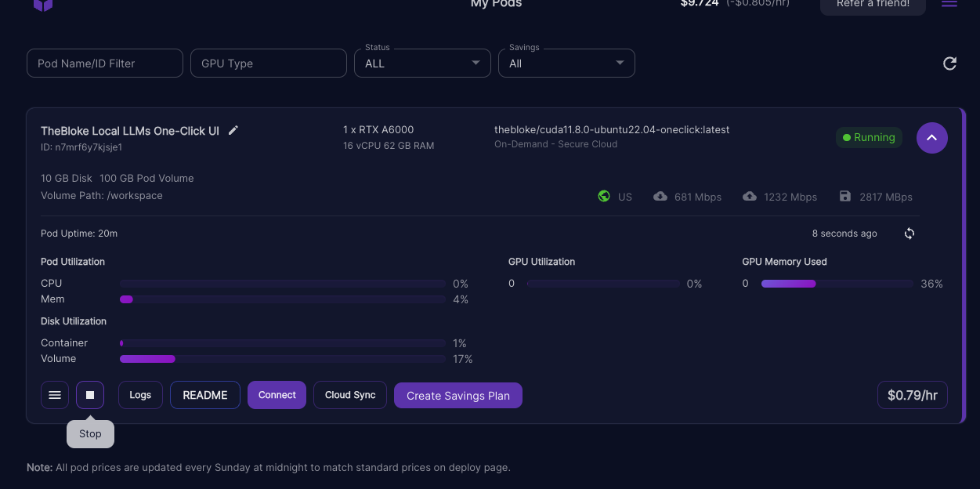Click the My Pods page title
Image resolution: width=980 pixels, height=489 pixels.
496,4
